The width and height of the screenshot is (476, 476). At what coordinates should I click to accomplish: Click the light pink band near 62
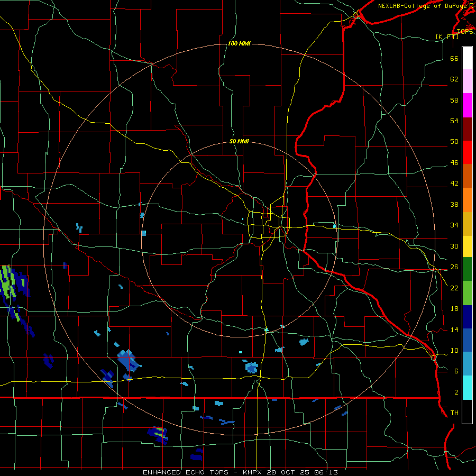tap(467, 81)
